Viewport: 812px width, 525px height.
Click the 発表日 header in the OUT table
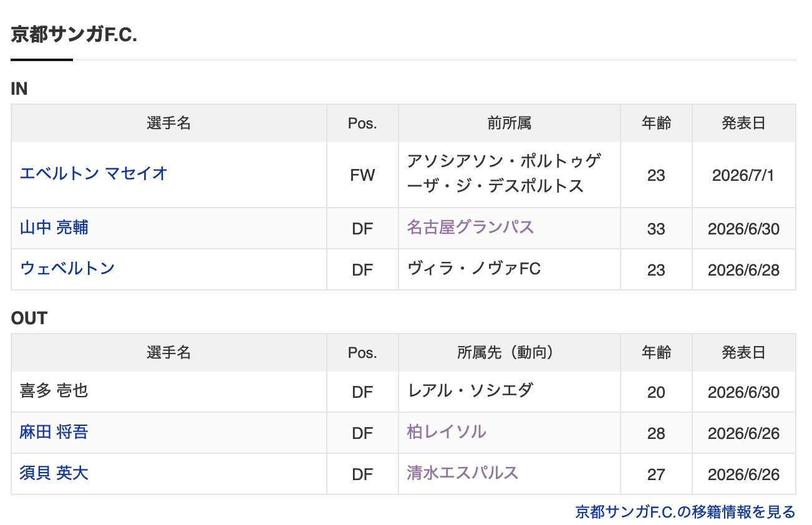(743, 352)
